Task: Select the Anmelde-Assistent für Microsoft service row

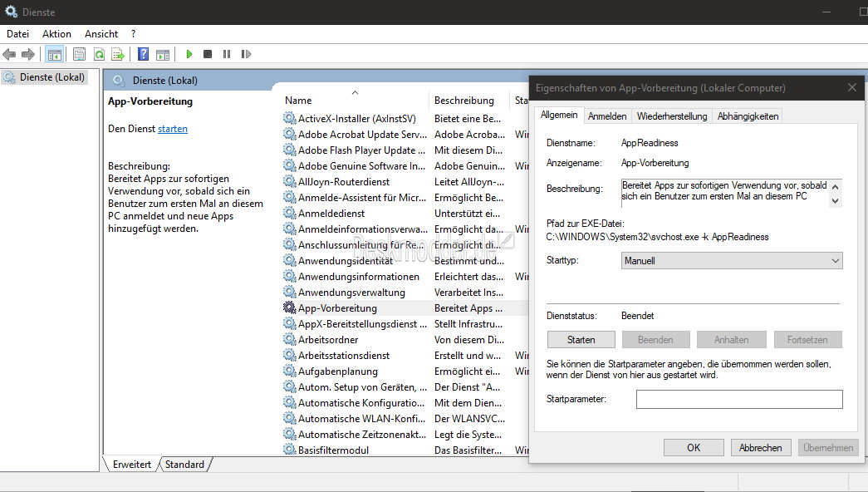Action: click(x=405, y=197)
